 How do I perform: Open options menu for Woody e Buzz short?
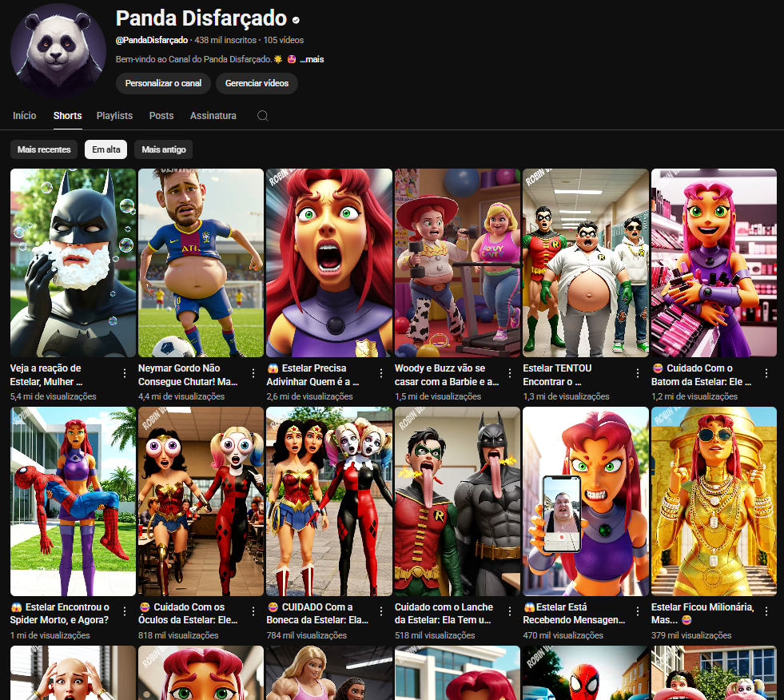(x=510, y=373)
